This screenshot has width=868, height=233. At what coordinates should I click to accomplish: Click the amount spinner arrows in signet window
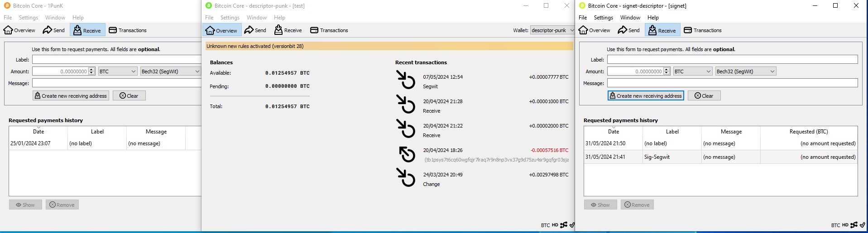coord(667,71)
